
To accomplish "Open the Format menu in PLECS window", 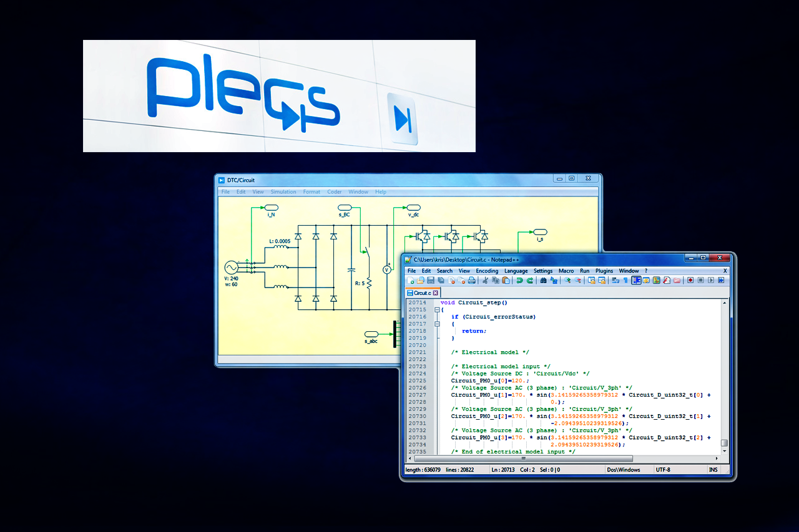I will click(x=311, y=192).
